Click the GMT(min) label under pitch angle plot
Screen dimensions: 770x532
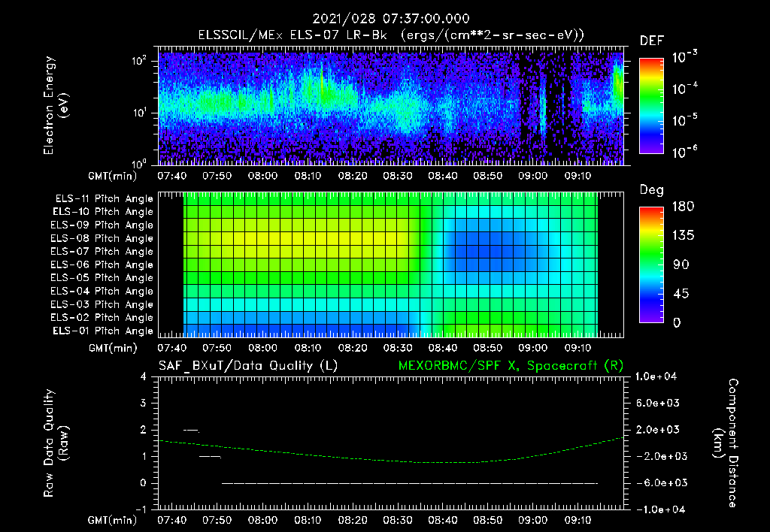coord(112,348)
